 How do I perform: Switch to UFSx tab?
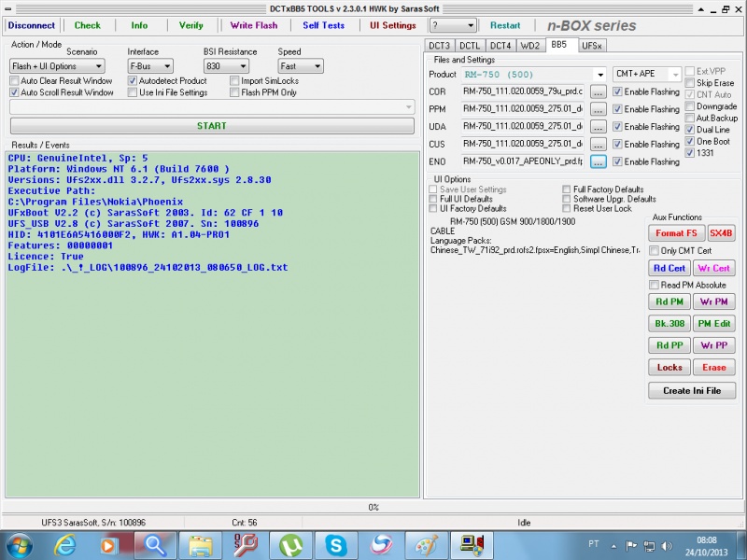[592, 46]
